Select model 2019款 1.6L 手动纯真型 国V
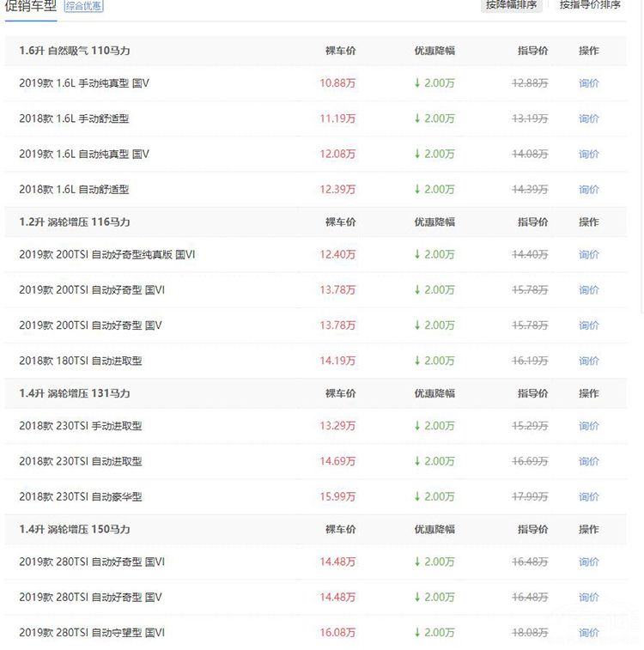 pyautogui.click(x=84, y=83)
